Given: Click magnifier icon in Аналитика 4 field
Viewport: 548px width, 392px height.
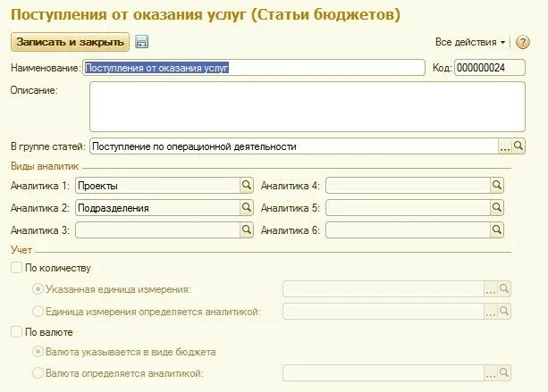Looking at the screenshot, I should tap(497, 186).
